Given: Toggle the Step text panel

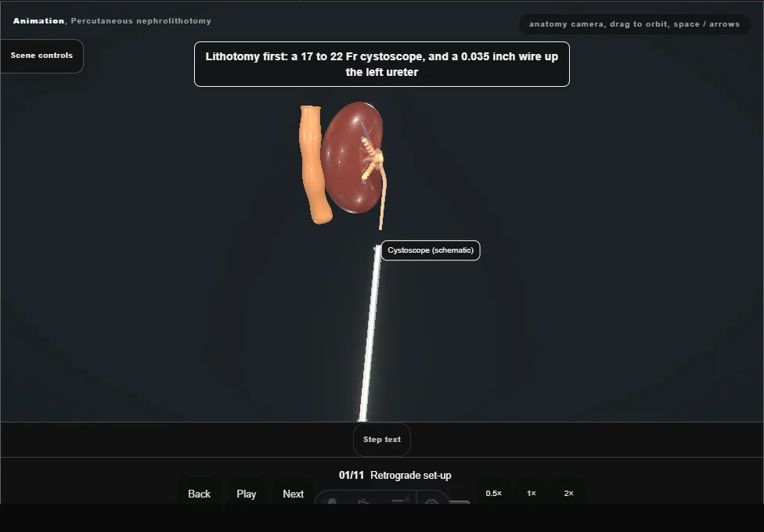Looking at the screenshot, I should (x=381, y=440).
